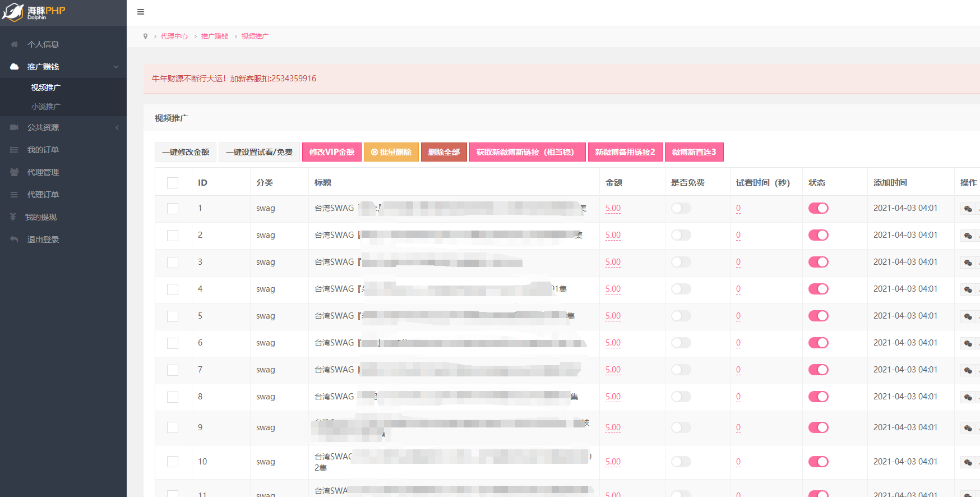Viewport: 980px width, 497px height.
Task: Collapse the 推广赚钱 menu chevron
Action: [x=116, y=67]
